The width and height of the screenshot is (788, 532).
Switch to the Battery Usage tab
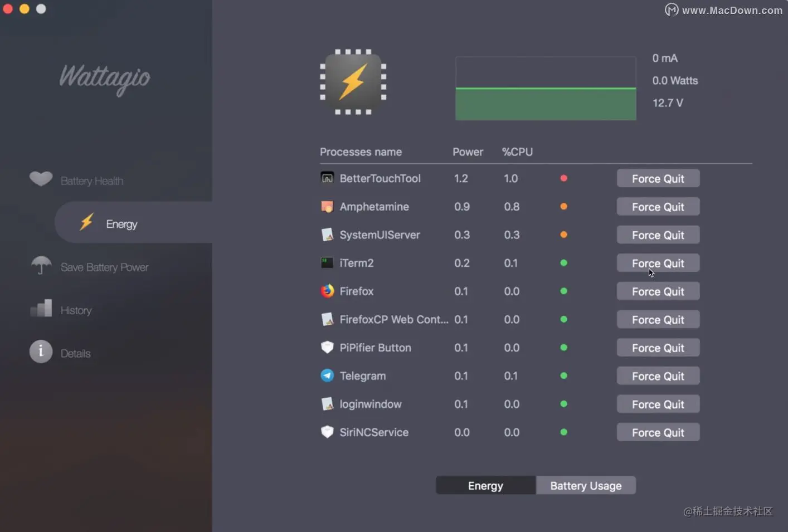(x=586, y=485)
